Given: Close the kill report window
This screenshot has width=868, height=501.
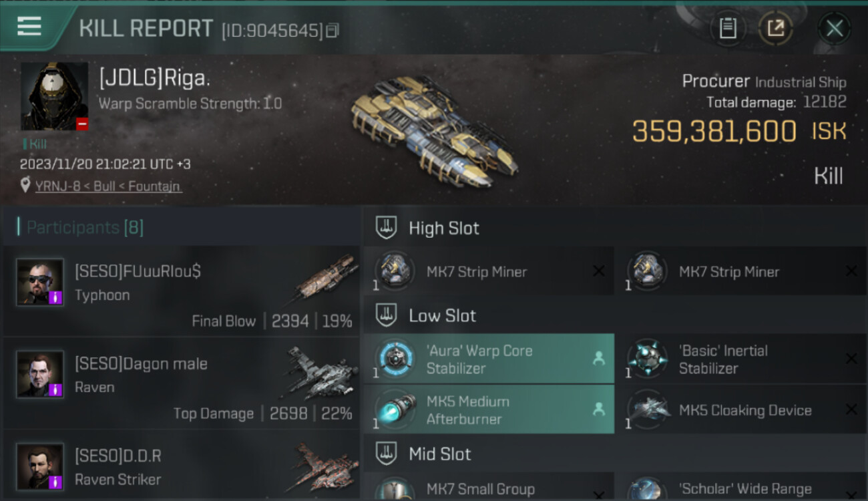Looking at the screenshot, I should tap(835, 28).
